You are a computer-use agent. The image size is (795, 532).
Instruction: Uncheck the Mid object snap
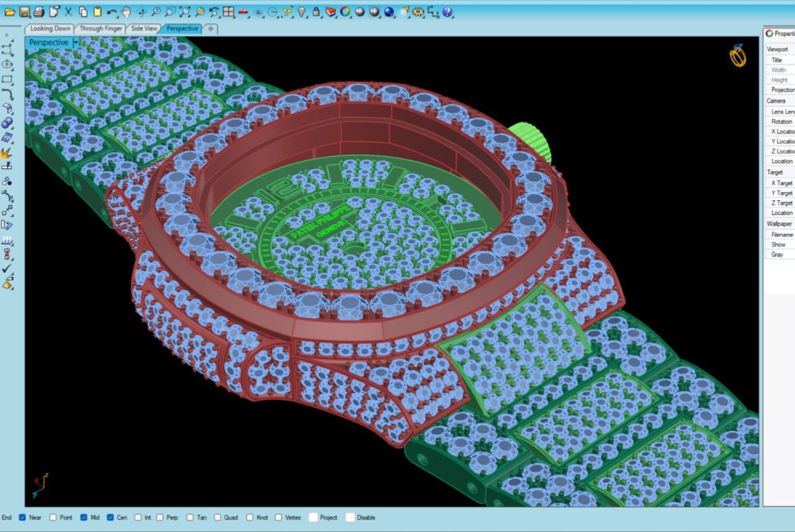click(84, 517)
